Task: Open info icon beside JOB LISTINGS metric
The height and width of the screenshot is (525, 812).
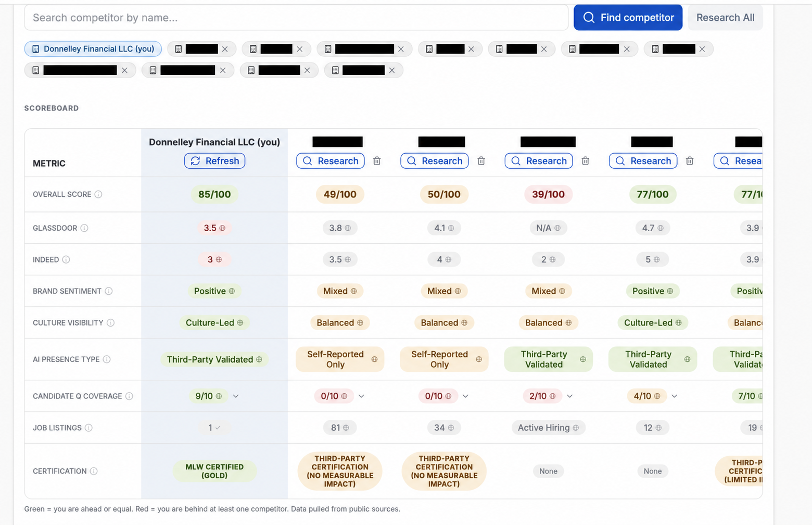Action: (x=88, y=428)
